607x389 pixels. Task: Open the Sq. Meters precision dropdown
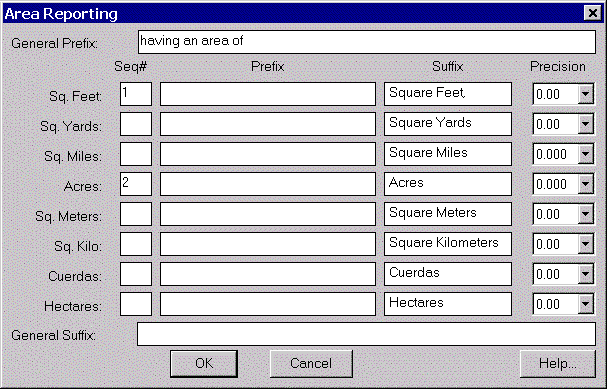[585, 214]
